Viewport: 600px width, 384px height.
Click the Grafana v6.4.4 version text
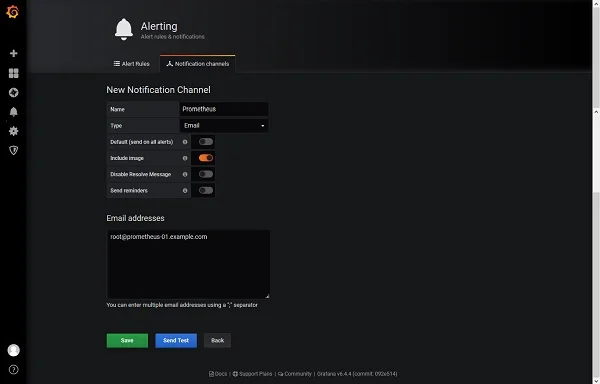[x=357, y=374]
